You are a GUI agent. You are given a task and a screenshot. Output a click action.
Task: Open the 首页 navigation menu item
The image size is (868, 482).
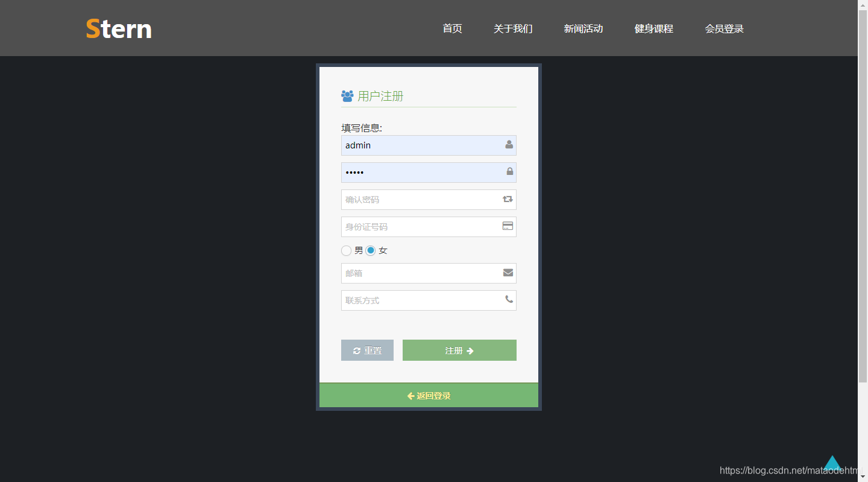click(452, 28)
